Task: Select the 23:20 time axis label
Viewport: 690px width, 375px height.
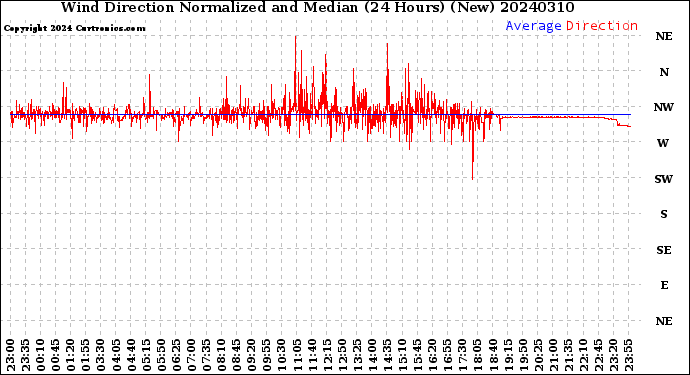Action: point(613,356)
